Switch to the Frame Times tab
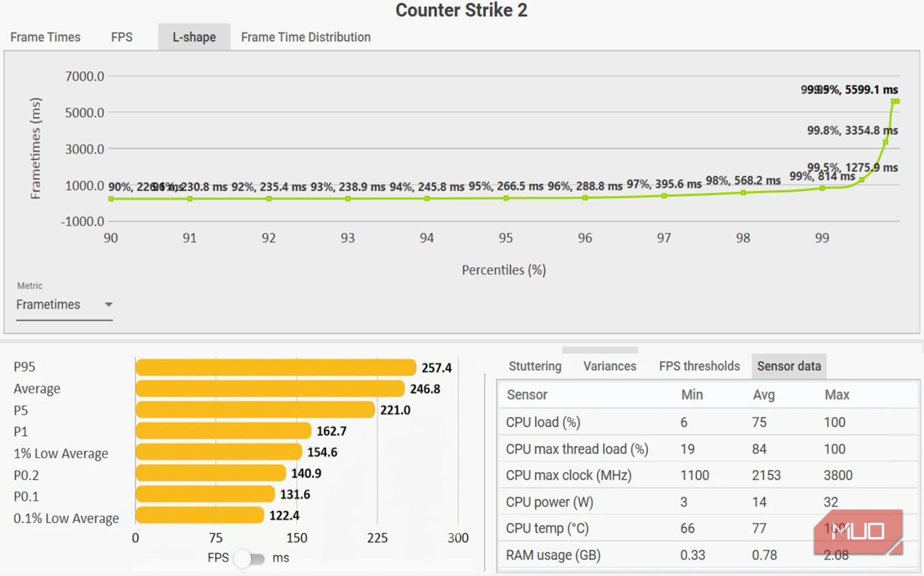The height and width of the screenshot is (576, 924). click(45, 37)
